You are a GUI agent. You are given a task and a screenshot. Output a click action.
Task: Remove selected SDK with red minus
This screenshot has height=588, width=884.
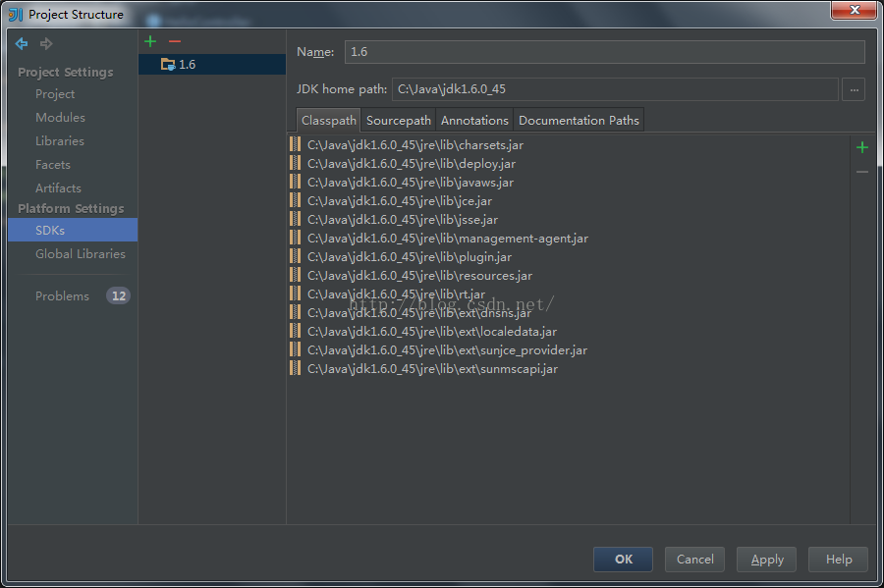tap(175, 41)
